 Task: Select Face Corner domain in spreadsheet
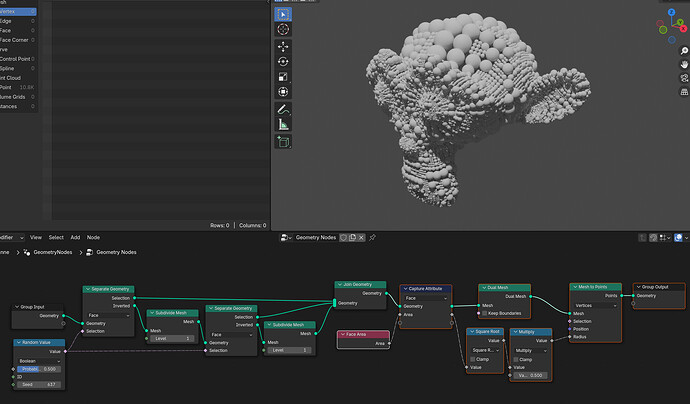pos(18,40)
